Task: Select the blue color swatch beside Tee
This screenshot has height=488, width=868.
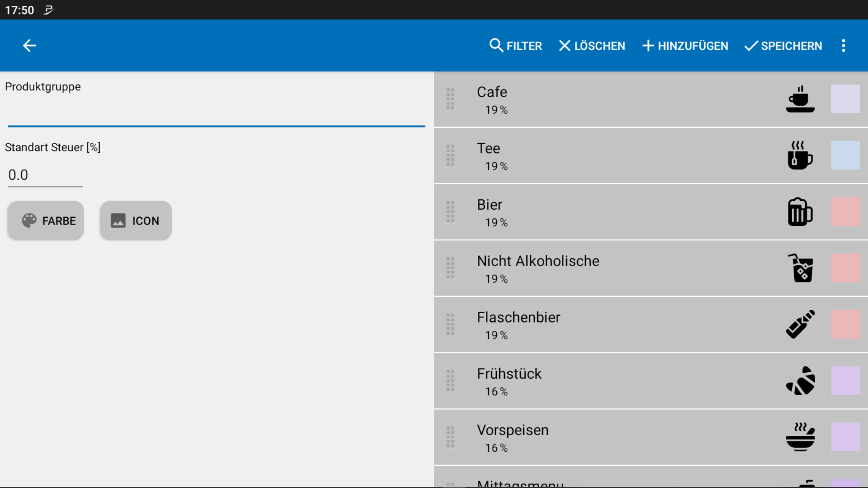Action: (846, 155)
